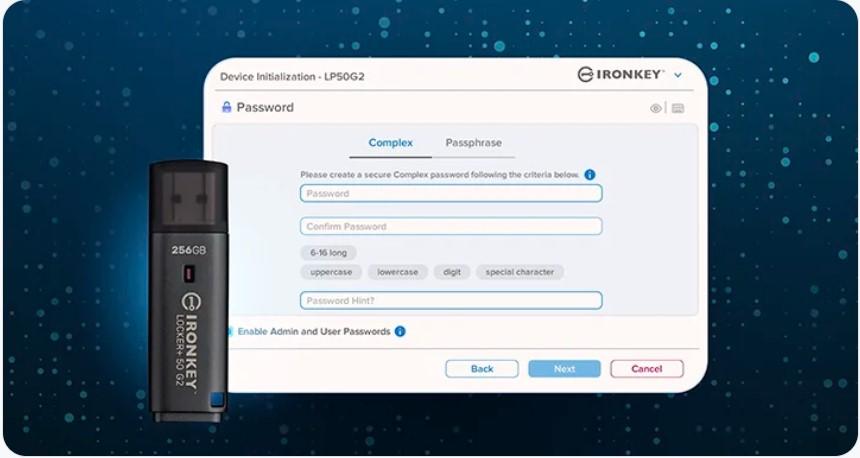Click the special character criteria chip
Screen dimensions: 860x458
(x=519, y=272)
